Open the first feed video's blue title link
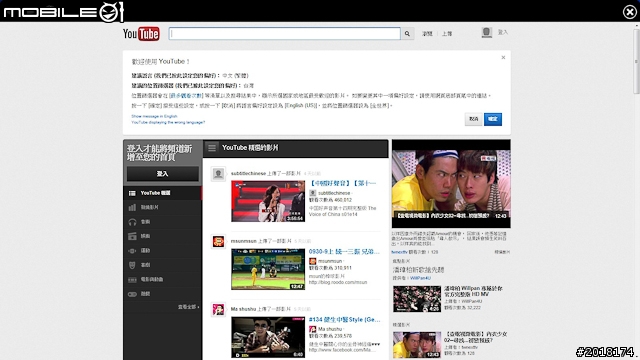The height and width of the screenshot is (360, 640). click(x=343, y=183)
